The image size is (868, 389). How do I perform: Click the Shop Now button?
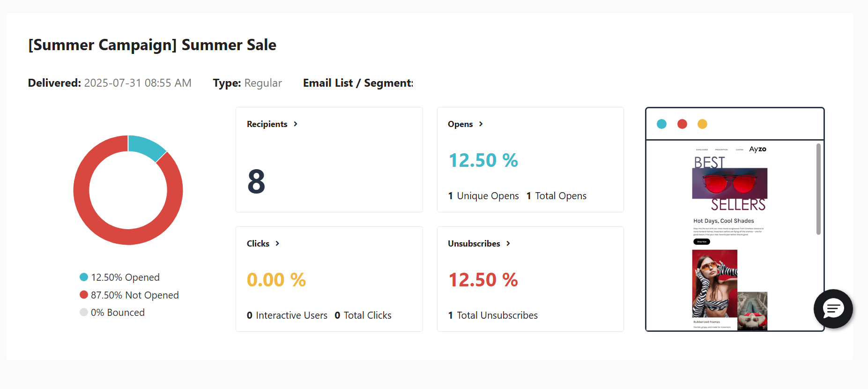(701, 241)
